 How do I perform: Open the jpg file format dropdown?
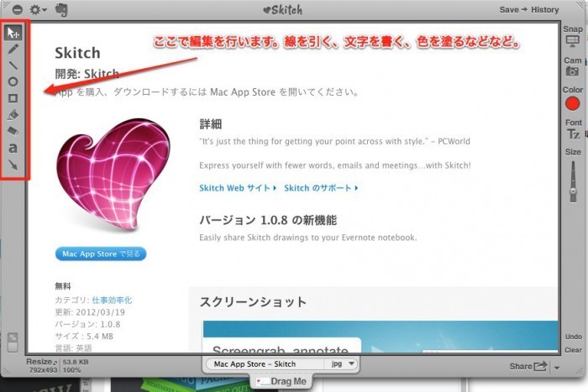click(x=343, y=363)
